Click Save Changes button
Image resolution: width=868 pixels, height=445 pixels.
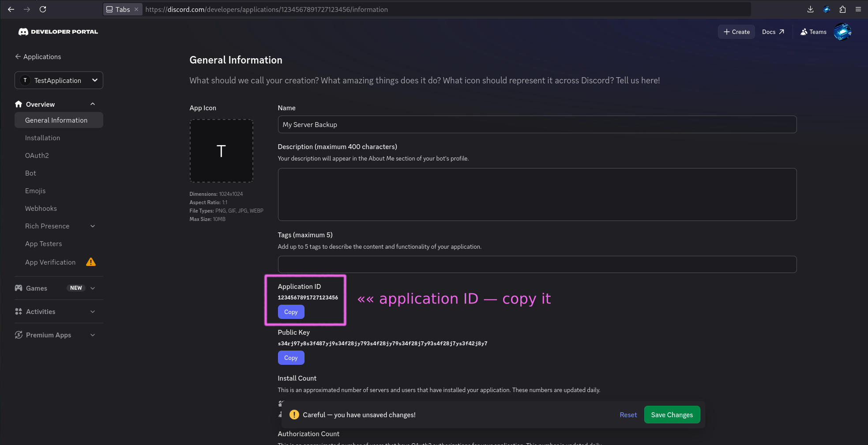672,415
